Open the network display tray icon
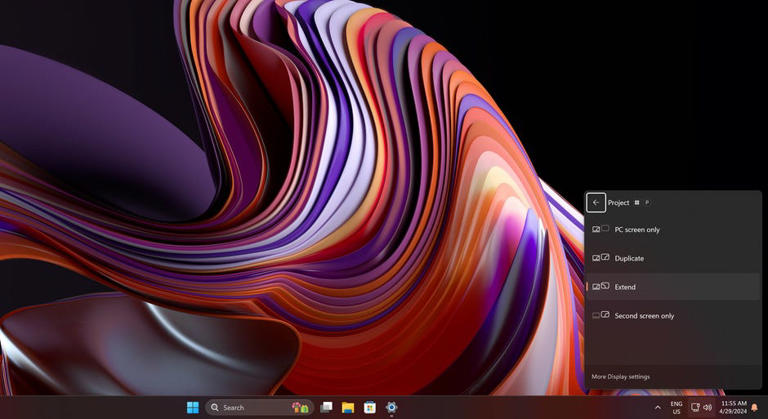Screen dimensions: 768x419 [696, 407]
